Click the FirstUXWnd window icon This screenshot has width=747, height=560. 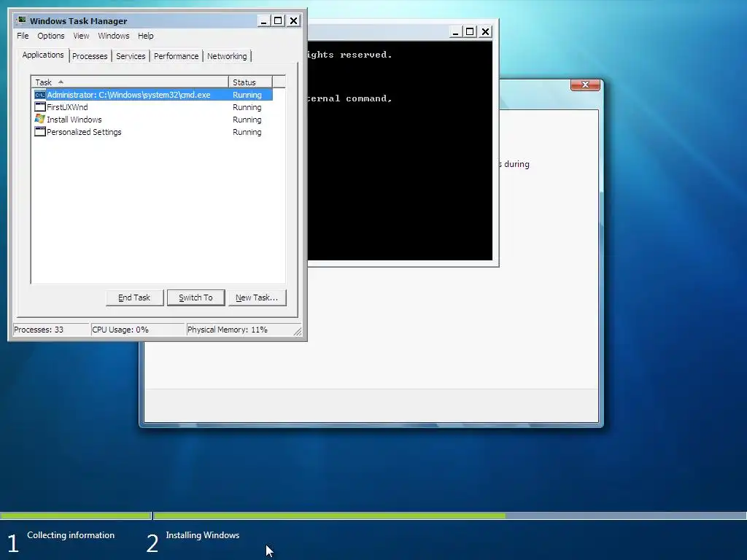[x=40, y=107]
